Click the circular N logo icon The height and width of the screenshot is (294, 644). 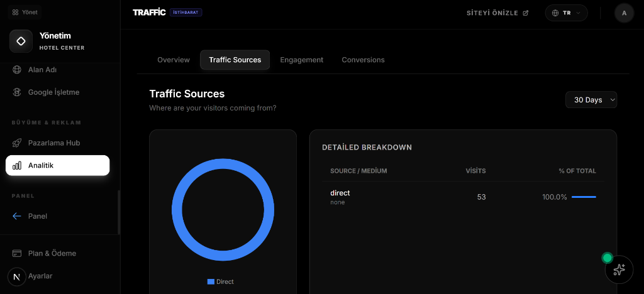16,277
